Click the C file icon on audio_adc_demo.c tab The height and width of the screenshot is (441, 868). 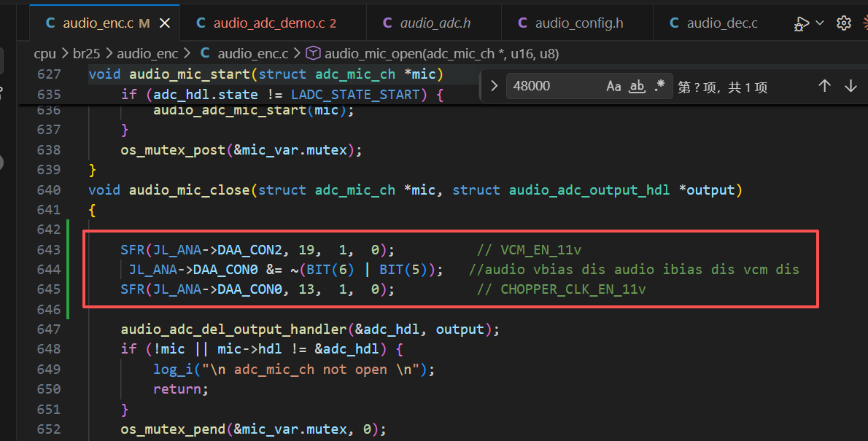tap(201, 23)
